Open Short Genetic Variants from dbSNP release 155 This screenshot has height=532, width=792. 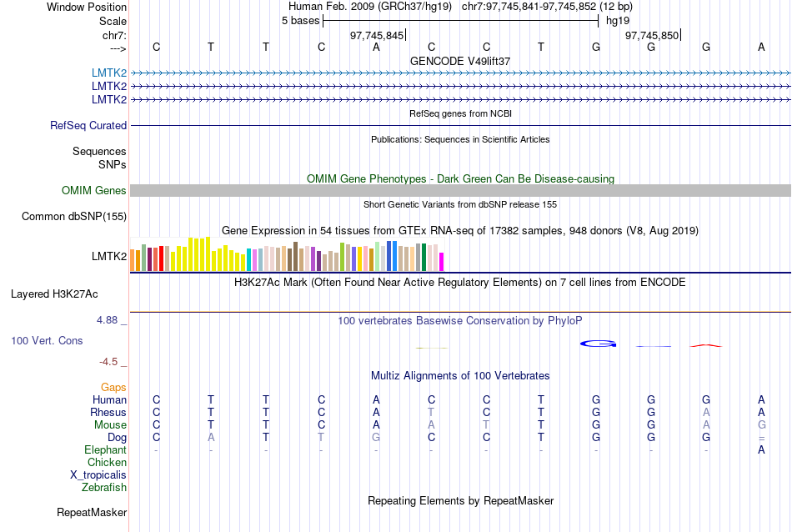coord(460,204)
